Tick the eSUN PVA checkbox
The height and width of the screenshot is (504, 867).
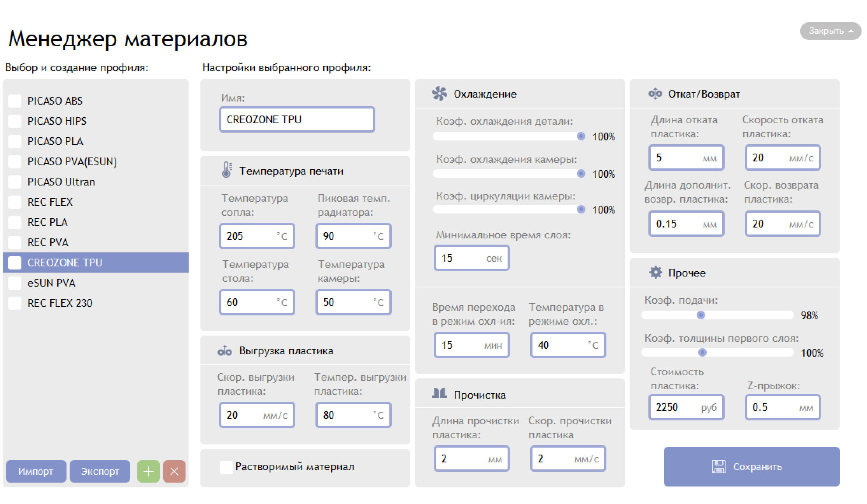pyautogui.click(x=15, y=283)
